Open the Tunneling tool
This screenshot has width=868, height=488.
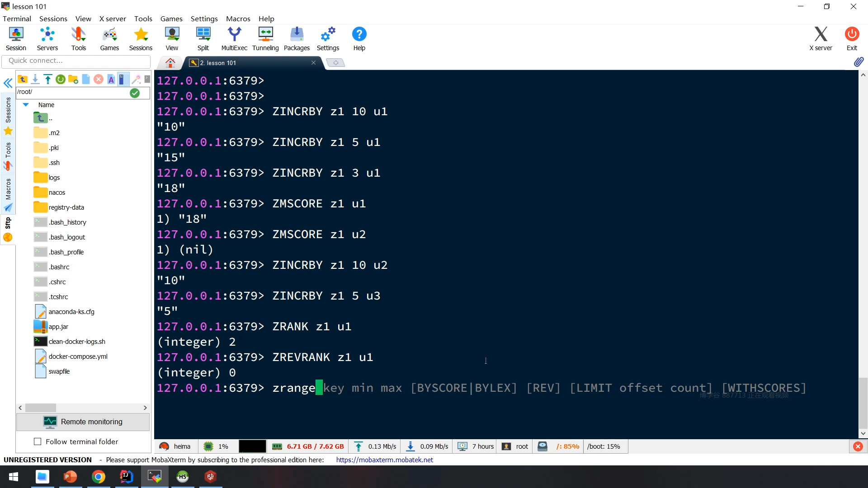[x=265, y=39]
